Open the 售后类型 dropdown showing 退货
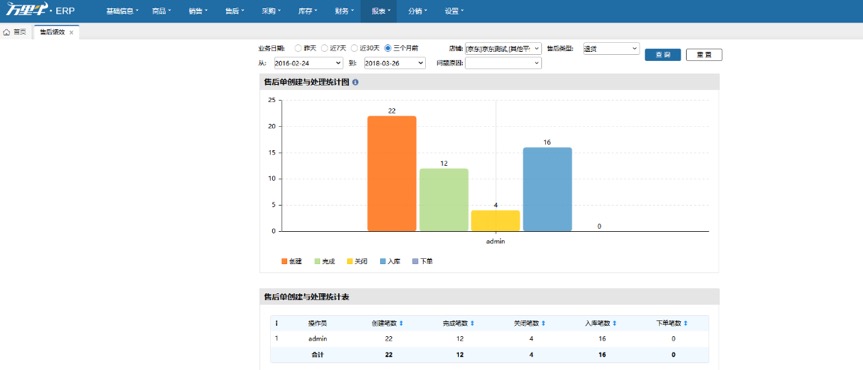This screenshot has height=370, width=863. coord(611,48)
